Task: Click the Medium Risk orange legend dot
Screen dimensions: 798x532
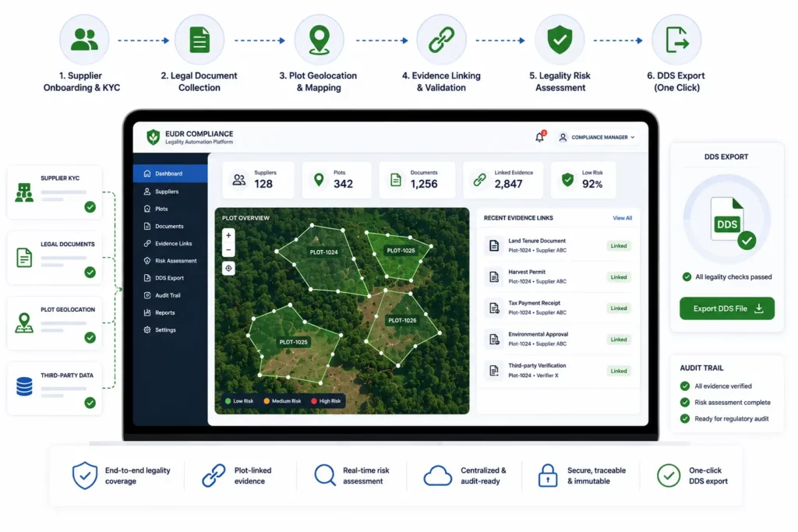Action: [x=267, y=401]
